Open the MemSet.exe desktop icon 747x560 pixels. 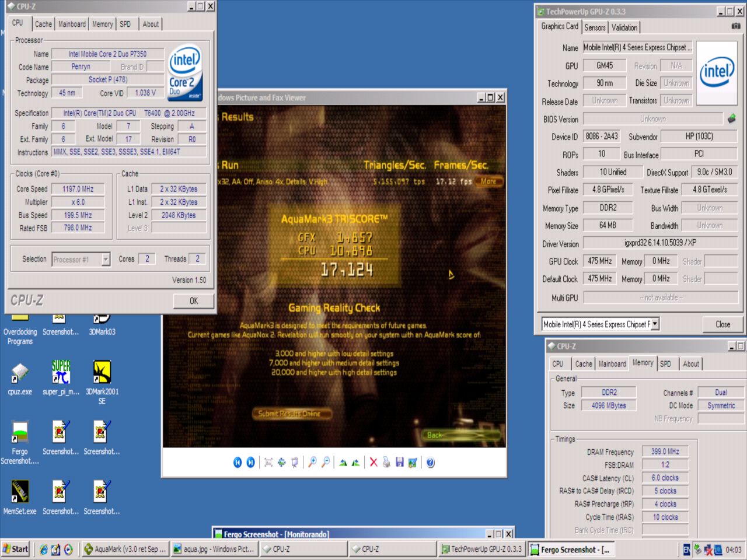coord(20,497)
